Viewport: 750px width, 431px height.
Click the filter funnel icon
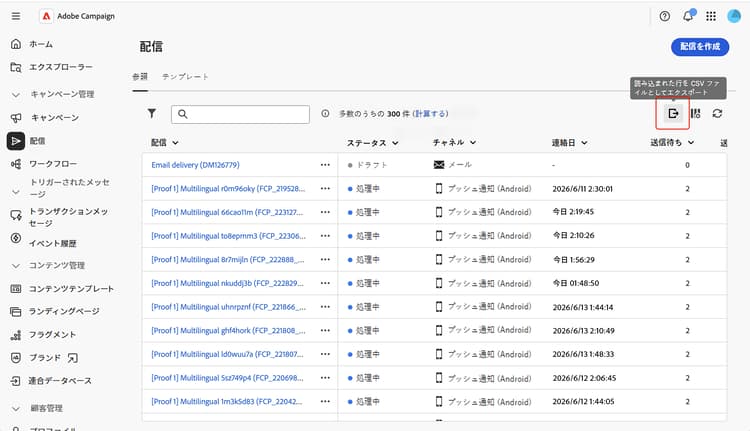click(152, 113)
